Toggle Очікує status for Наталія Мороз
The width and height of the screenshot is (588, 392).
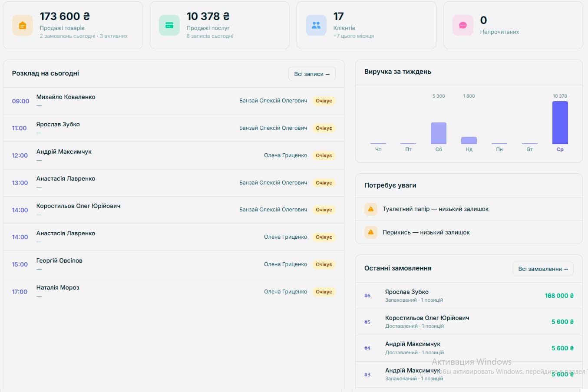coord(324,291)
